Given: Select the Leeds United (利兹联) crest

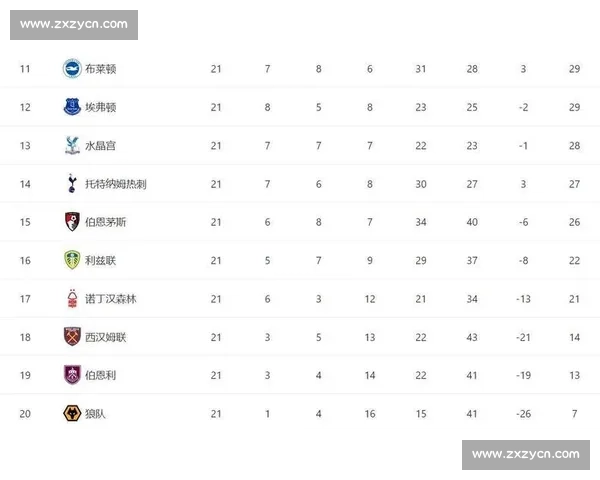Looking at the screenshot, I should [72, 260].
